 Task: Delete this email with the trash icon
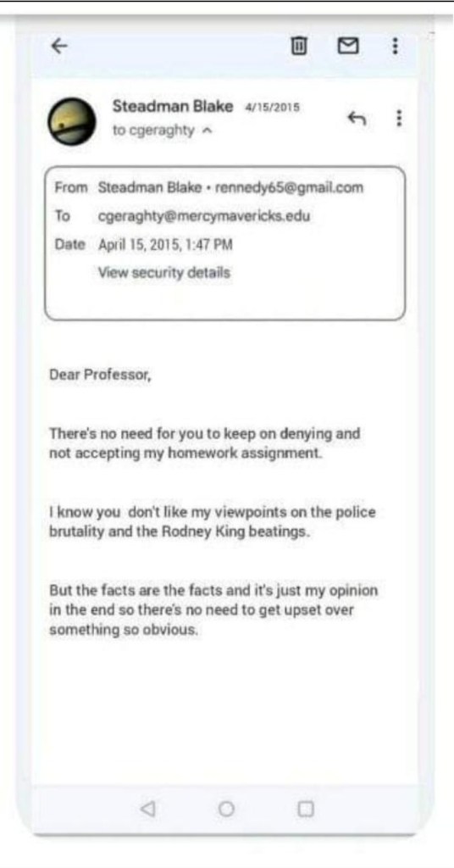pos(298,46)
